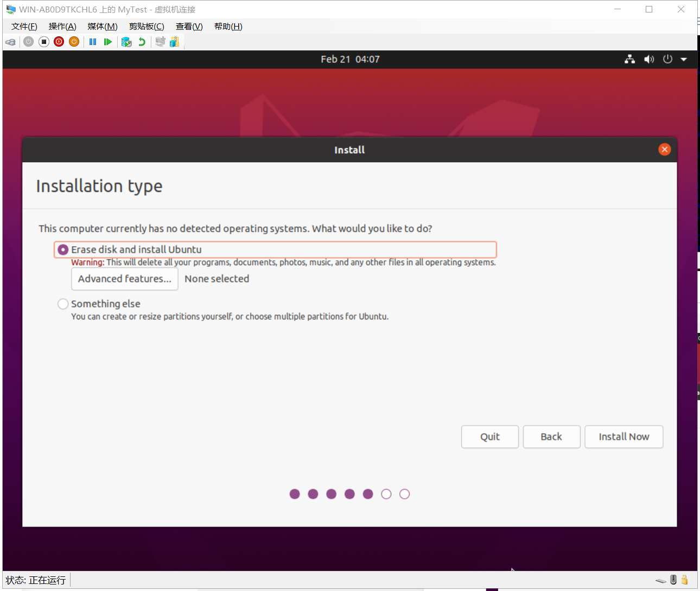The width and height of the screenshot is (700, 591).
Task: Open Advanced features dialog
Action: pos(125,279)
